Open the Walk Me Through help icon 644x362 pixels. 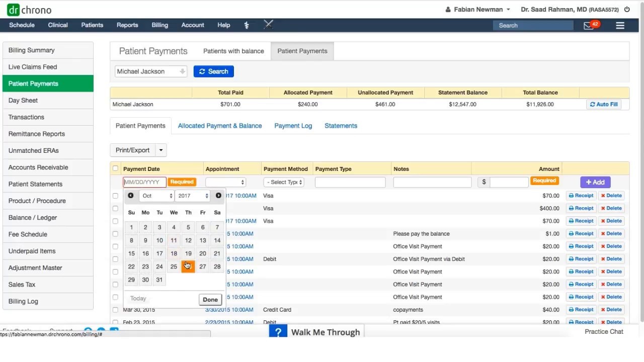point(278,332)
